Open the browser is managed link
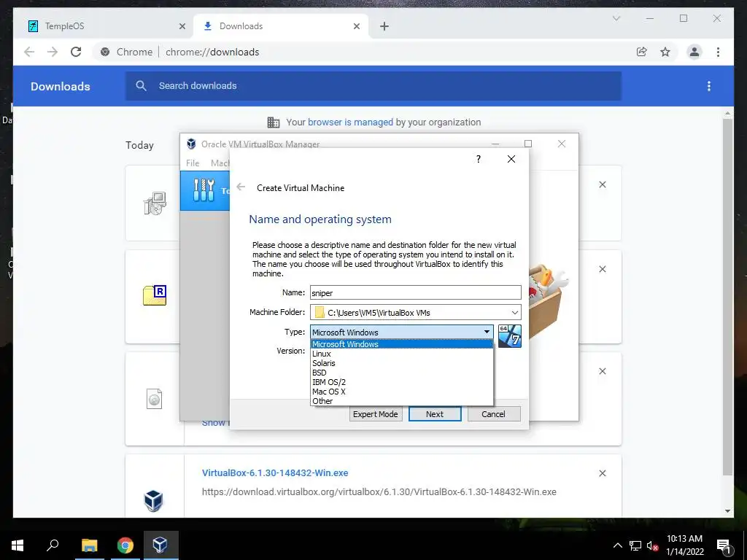747x560 pixels. (x=350, y=122)
